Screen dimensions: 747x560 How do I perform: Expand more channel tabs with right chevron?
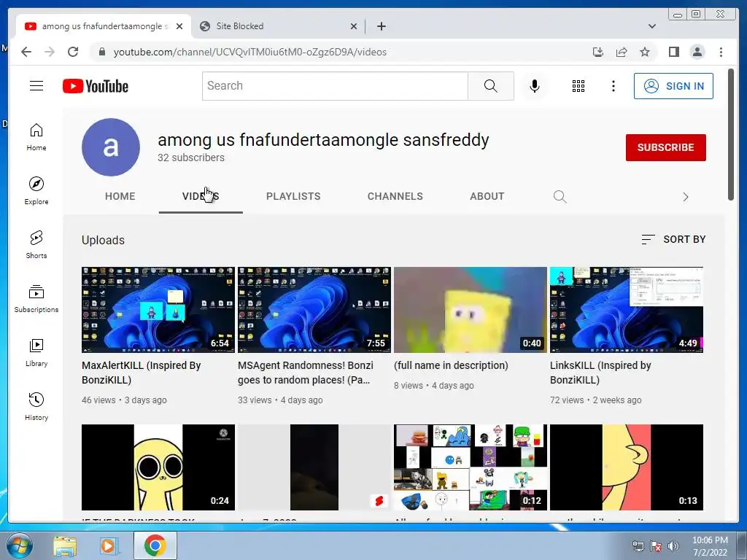685,197
